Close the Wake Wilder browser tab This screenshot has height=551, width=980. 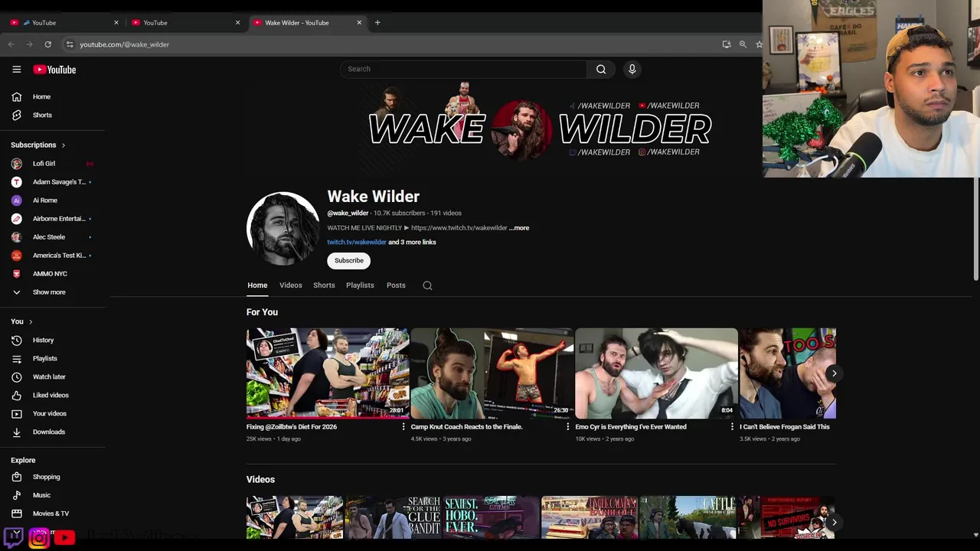pyautogui.click(x=359, y=22)
